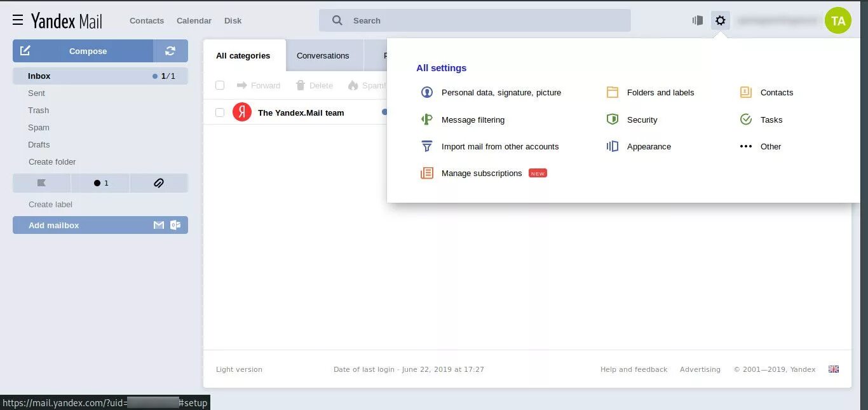Open Contacts settings in the popup
This screenshot has width=868, height=410.
776,92
